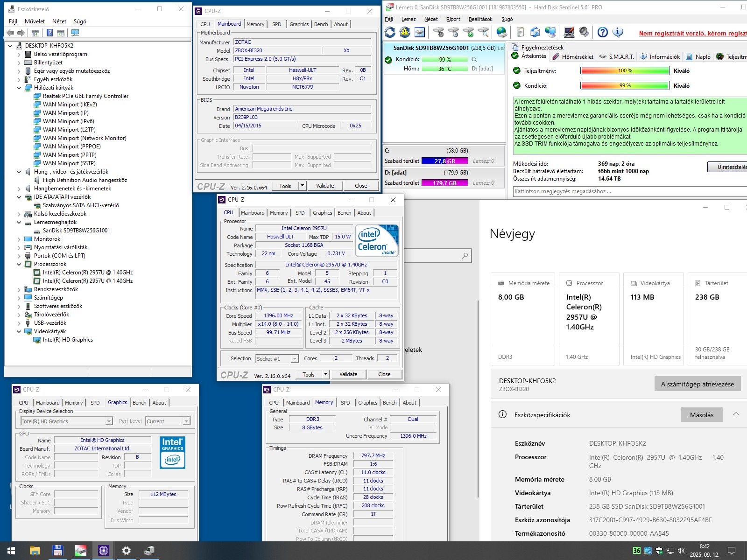
Task: Click the Tools button in CPU-Z Mainboard window
Action: point(285,186)
